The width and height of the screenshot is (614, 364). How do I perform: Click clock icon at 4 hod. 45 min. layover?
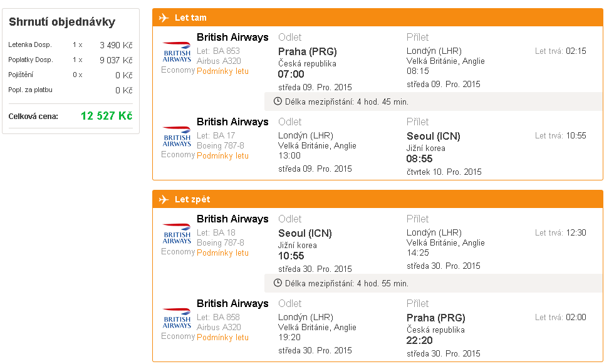click(x=278, y=101)
